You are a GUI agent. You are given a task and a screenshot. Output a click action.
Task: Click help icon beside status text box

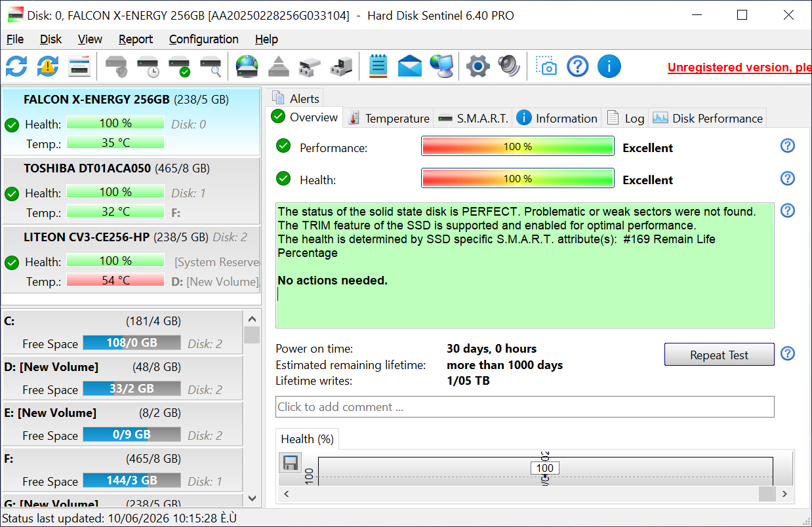[x=788, y=210]
